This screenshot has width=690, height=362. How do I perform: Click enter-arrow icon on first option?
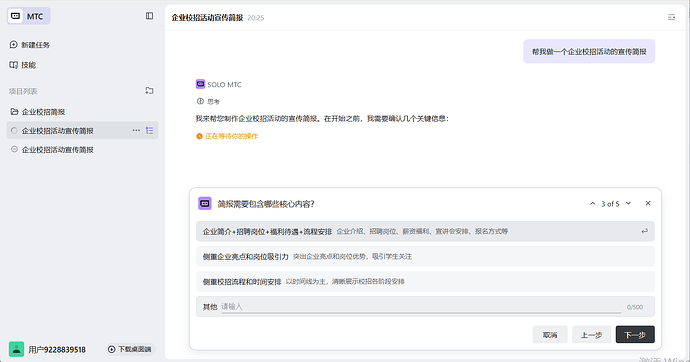[644, 231]
